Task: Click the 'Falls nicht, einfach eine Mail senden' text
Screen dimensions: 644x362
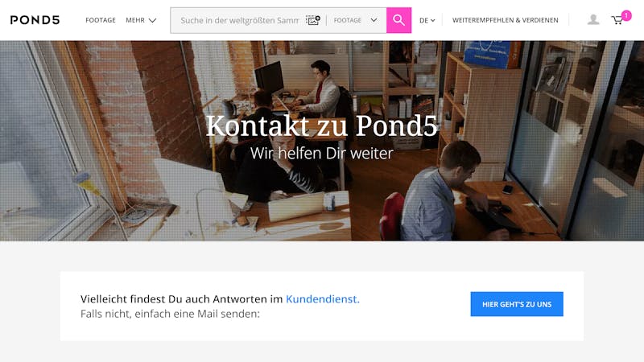Action: pyautogui.click(x=170, y=314)
